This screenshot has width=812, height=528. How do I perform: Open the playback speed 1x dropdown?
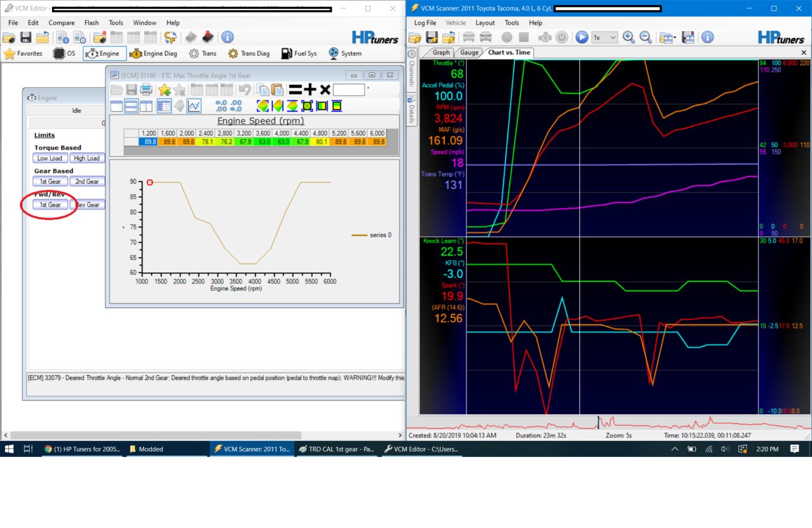pyautogui.click(x=605, y=37)
